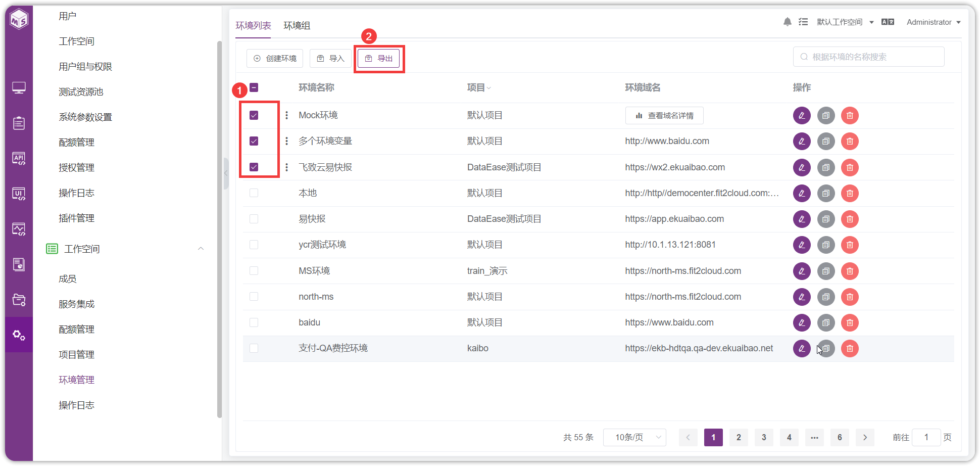Click the 创建环境 button

pos(275,59)
